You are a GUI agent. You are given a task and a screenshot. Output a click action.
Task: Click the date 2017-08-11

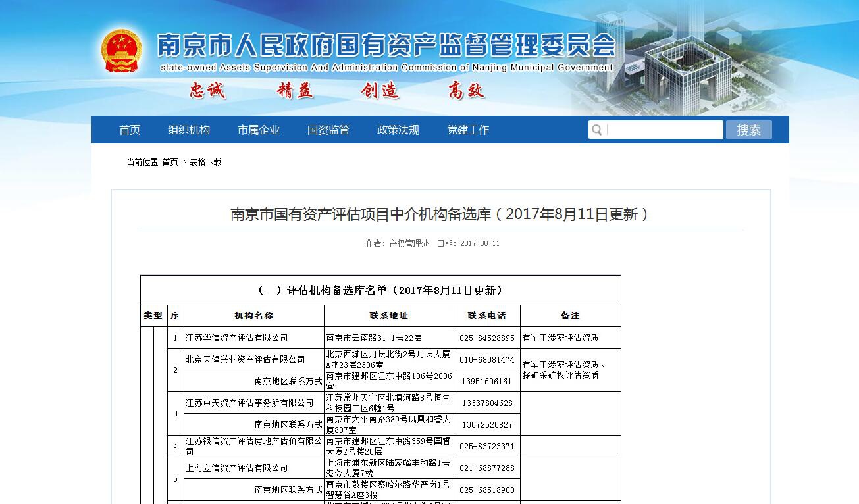(480, 243)
